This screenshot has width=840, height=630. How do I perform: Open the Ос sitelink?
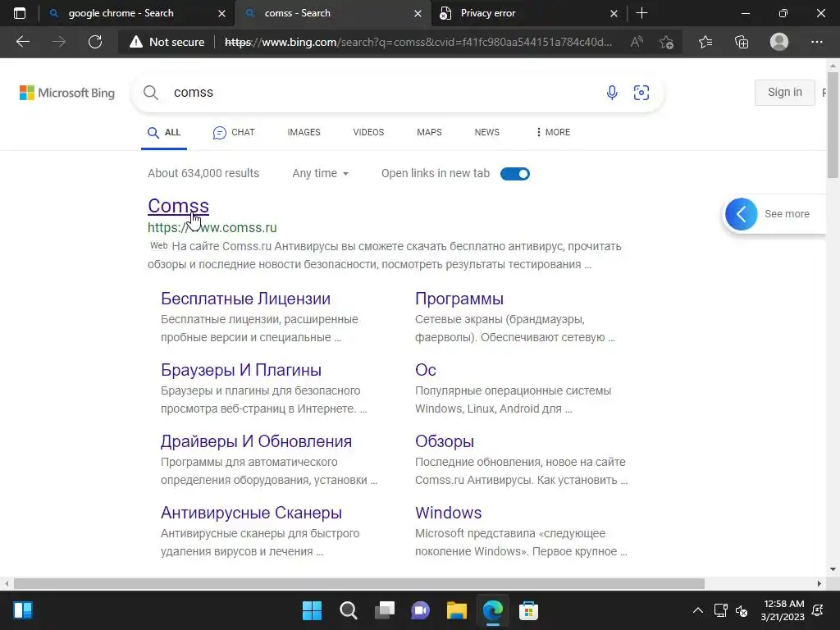tap(426, 370)
